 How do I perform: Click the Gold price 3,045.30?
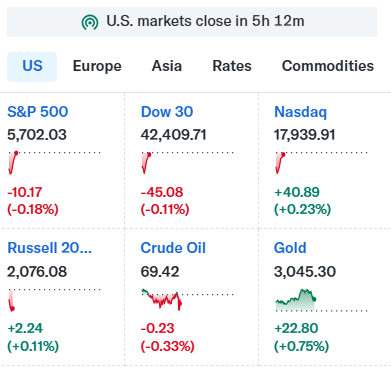point(305,272)
